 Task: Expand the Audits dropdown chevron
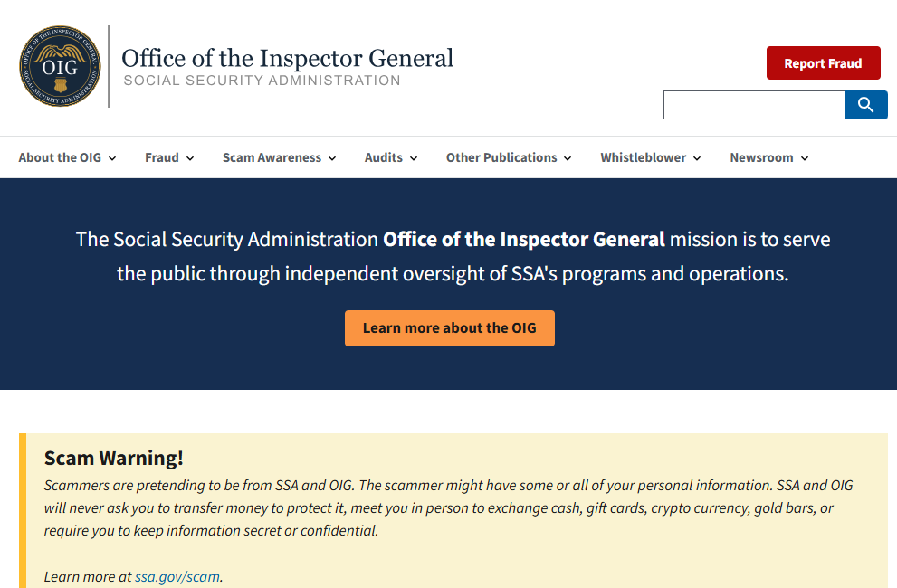[414, 157]
